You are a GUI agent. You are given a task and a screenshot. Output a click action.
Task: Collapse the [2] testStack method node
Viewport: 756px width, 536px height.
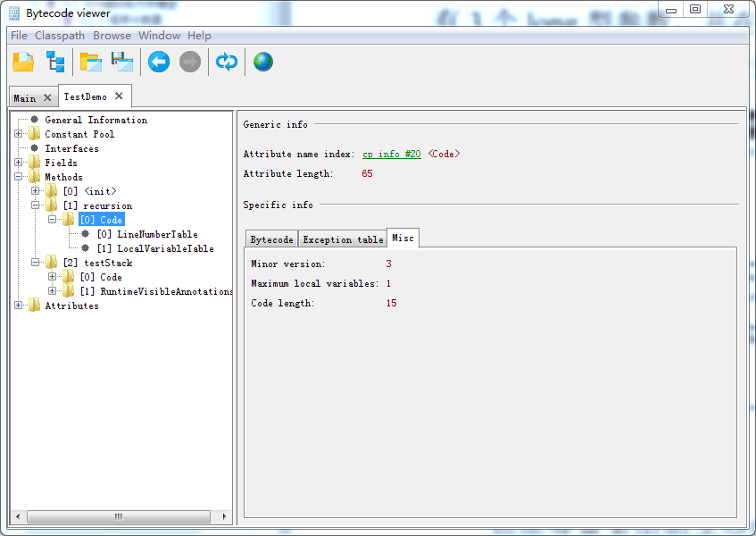[35, 263]
